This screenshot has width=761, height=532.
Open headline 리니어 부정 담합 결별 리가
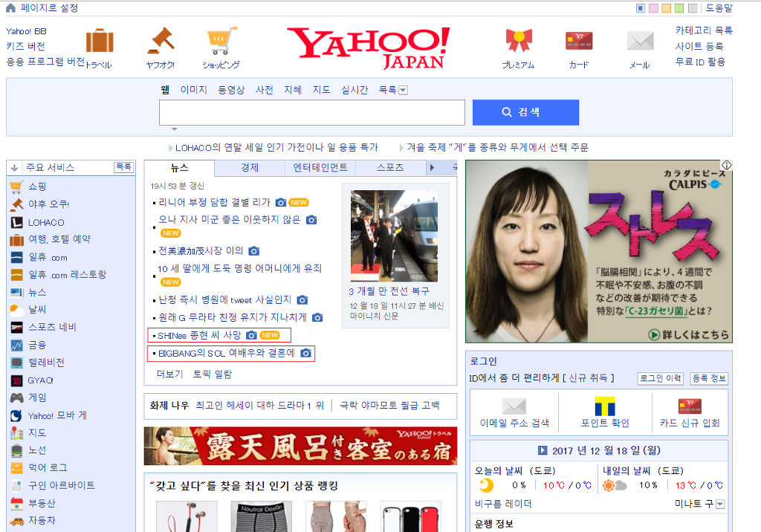[214, 202]
